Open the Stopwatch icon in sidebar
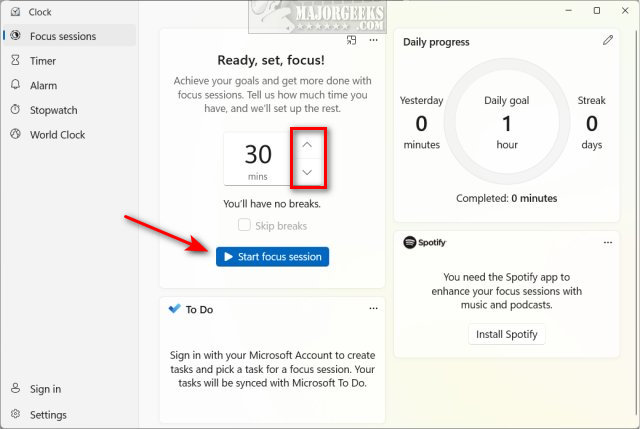This screenshot has height=429, width=640. click(x=15, y=109)
